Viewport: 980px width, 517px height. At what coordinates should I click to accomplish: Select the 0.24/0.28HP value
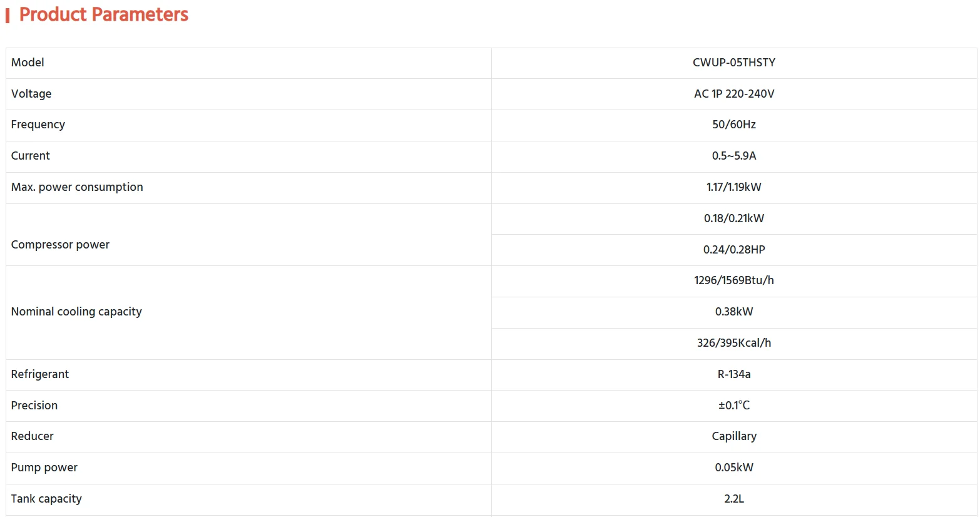click(x=733, y=250)
